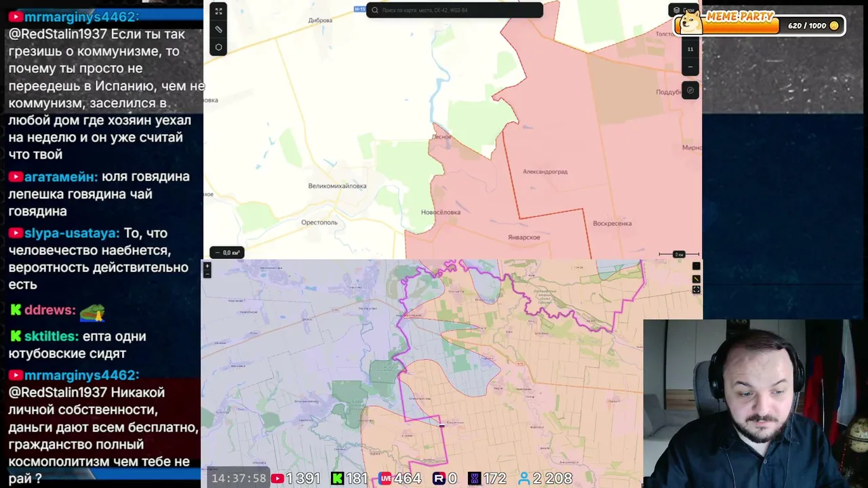868x488 pixels.
Task: Click the Александроград label on the top map
Action: pos(545,171)
